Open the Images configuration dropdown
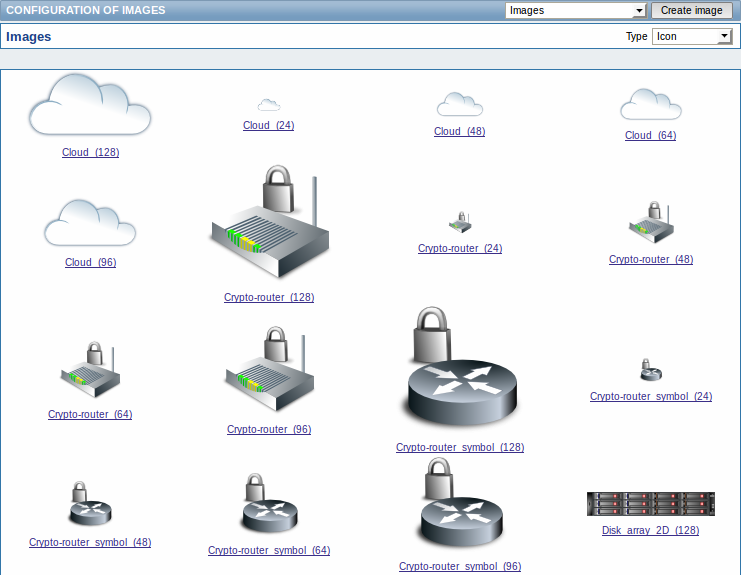The width and height of the screenshot is (741, 575). [576, 10]
